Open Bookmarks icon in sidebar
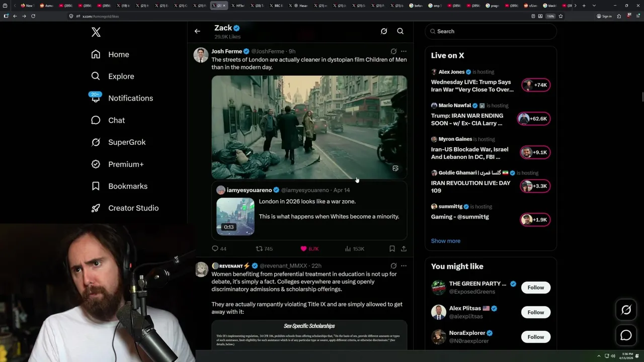The height and width of the screenshot is (362, 644). 96,186
